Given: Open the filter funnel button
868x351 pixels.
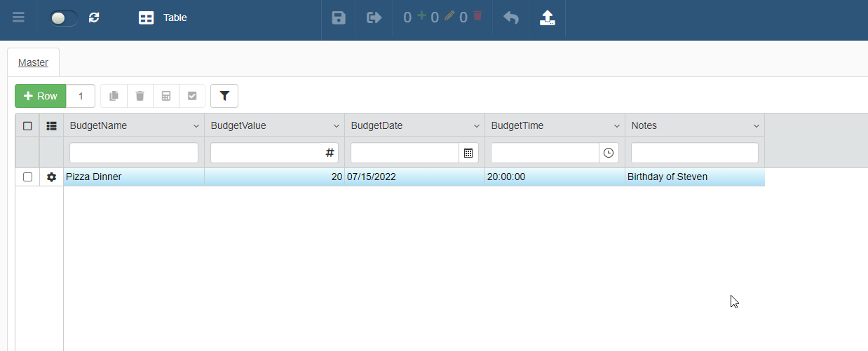Looking at the screenshot, I should click(224, 96).
